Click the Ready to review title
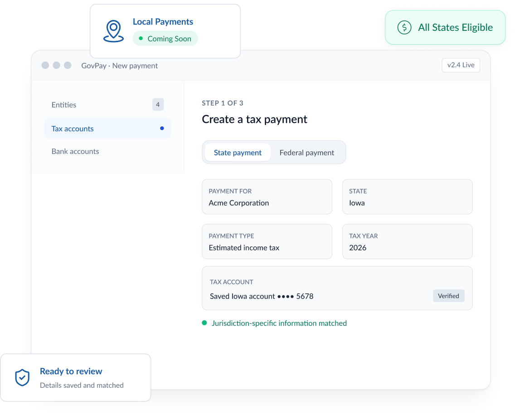This screenshot has height=420, width=519. pos(71,372)
